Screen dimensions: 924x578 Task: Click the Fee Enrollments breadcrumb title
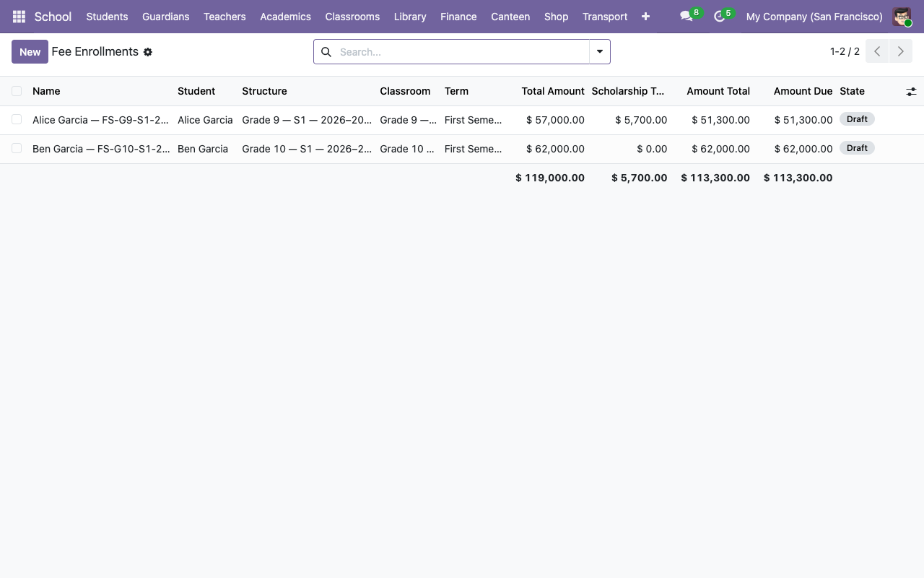[95, 52]
